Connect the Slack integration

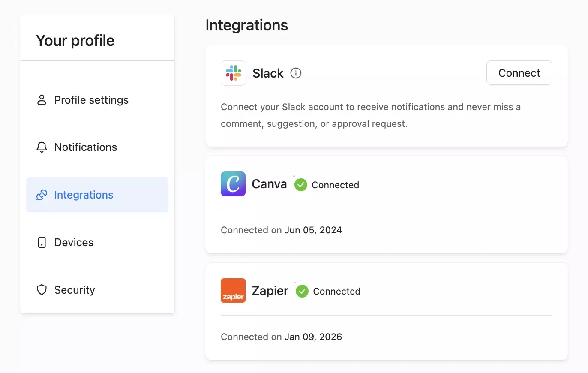coord(519,73)
